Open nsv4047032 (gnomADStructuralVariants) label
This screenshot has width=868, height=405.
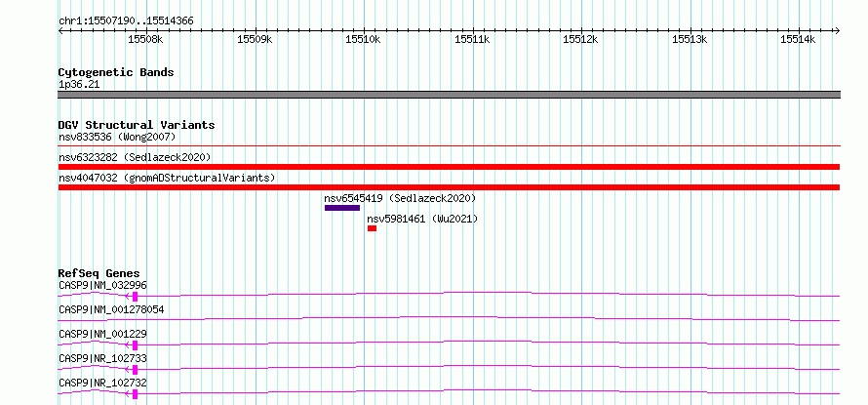167,178
